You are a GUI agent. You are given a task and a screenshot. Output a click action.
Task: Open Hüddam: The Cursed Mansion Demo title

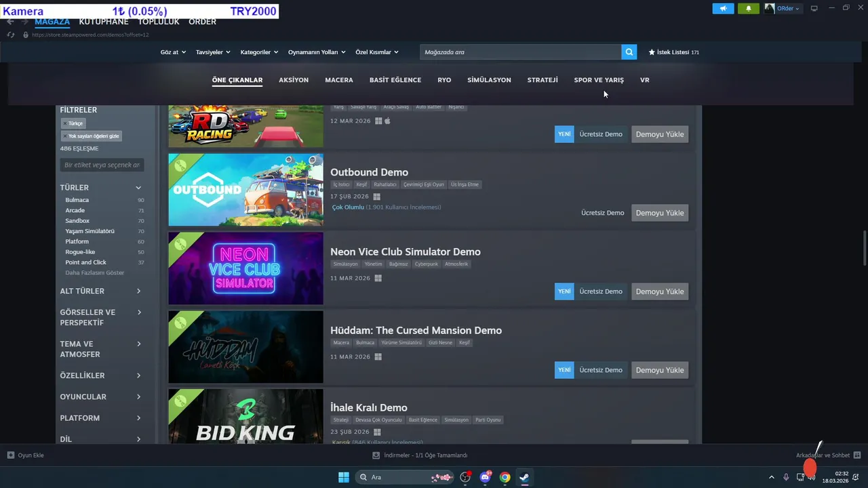pos(416,330)
